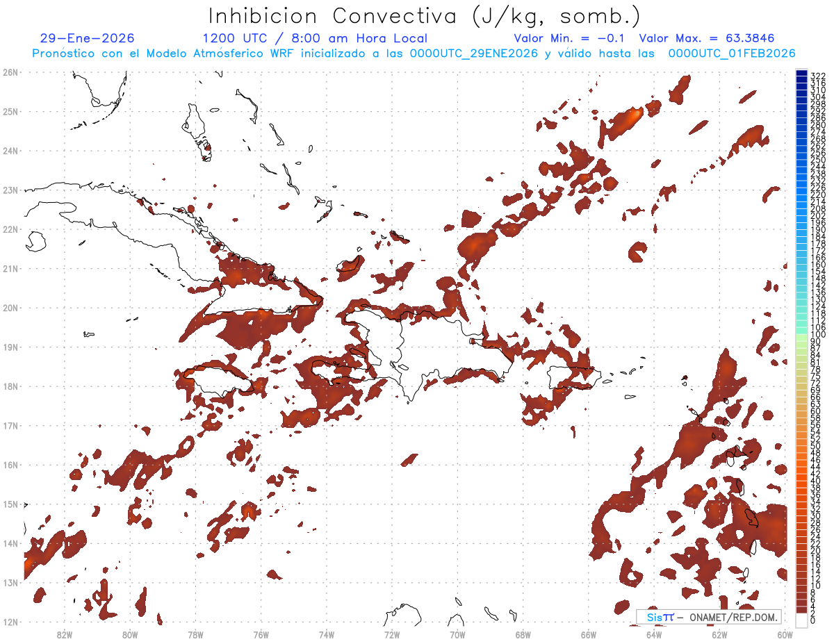Viewport: 834px width, 644px height.
Task: Click the 18N latitude axis label
Action: click(10, 386)
